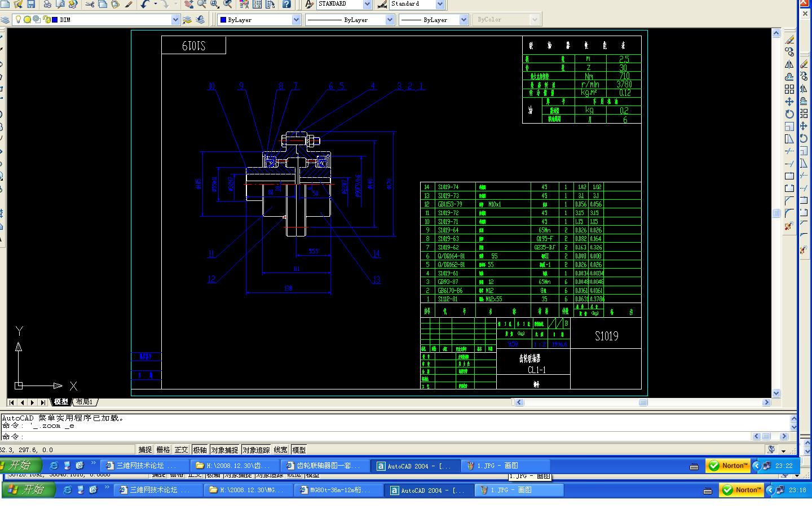Image resolution: width=812 pixels, height=508 pixels.
Task: Click the S1019 title block text
Action: point(607,336)
